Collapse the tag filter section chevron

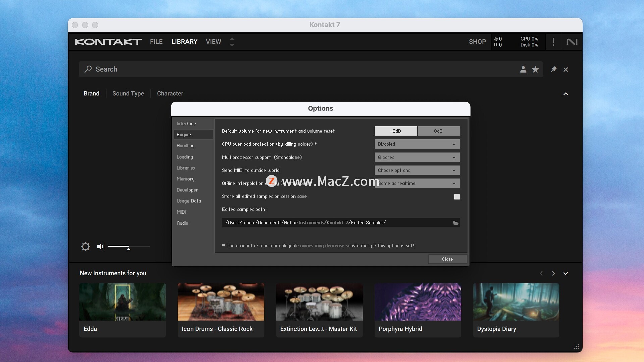click(x=566, y=94)
